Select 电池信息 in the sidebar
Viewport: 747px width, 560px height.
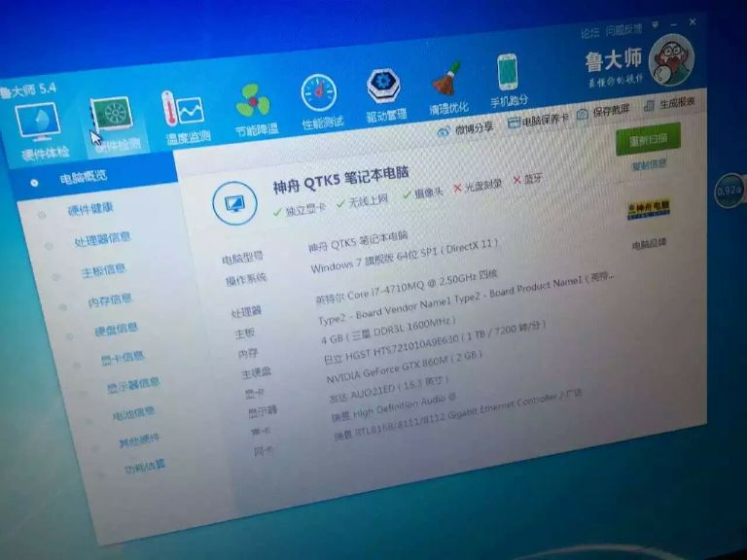(134, 413)
